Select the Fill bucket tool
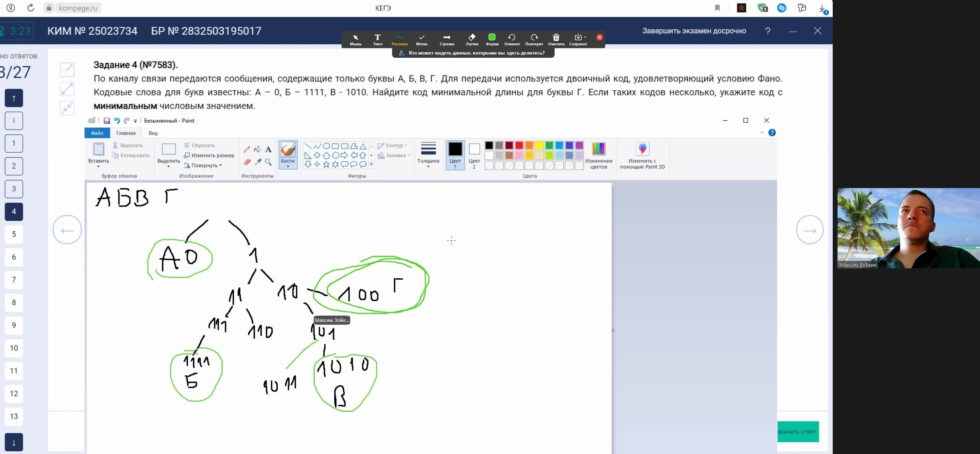 pos(257,150)
